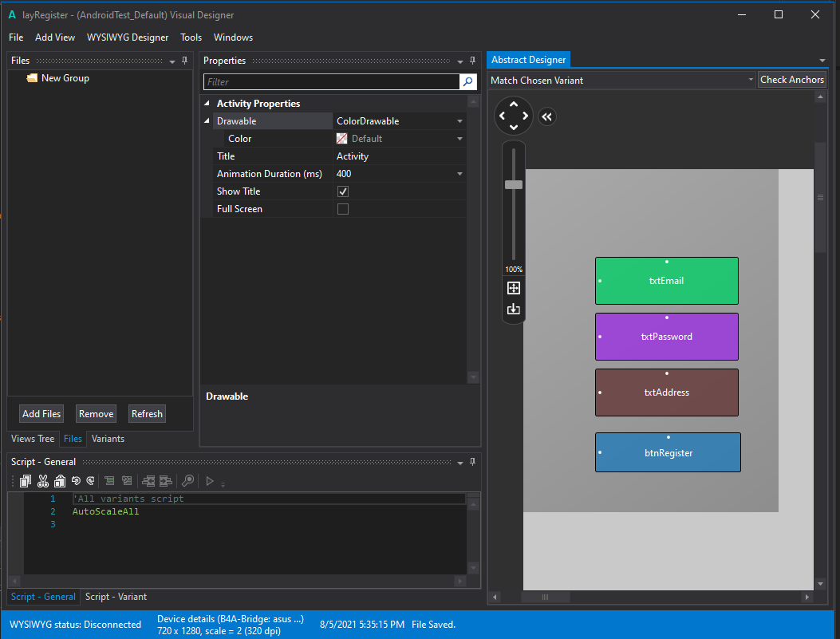Click the zoom slider handle in designer
Image resolution: width=840 pixels, height=639 pixels.
coord(514,185)
